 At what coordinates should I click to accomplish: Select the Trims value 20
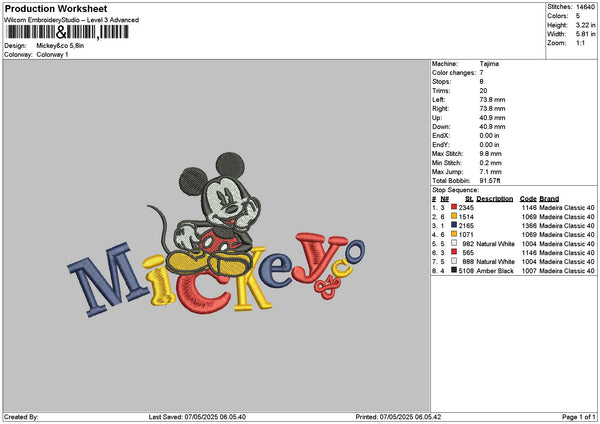[x=483, y=91]
